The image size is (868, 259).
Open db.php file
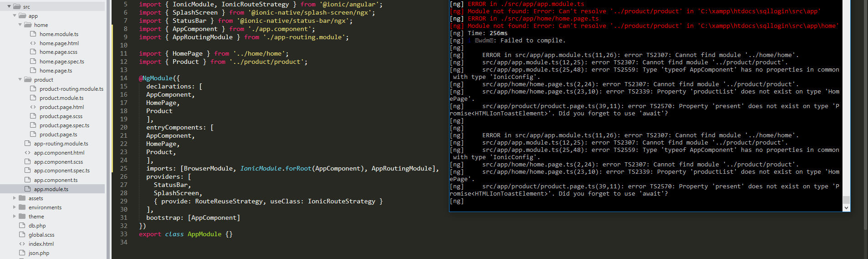coord(37,226)
